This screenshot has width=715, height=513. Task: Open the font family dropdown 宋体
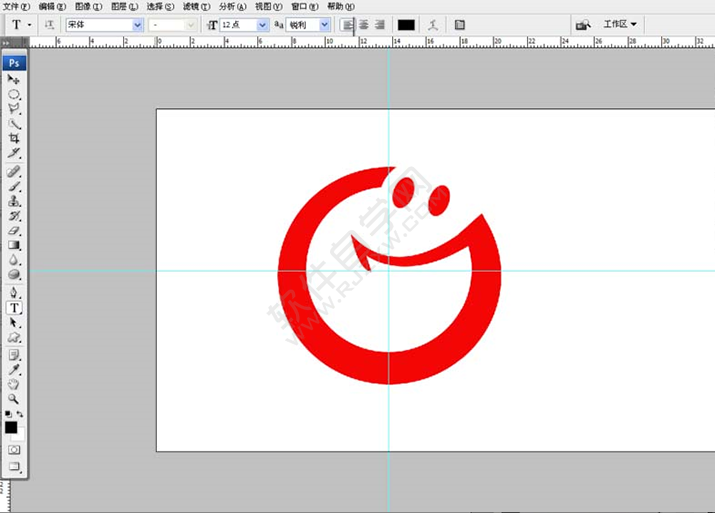pos(104,24)
